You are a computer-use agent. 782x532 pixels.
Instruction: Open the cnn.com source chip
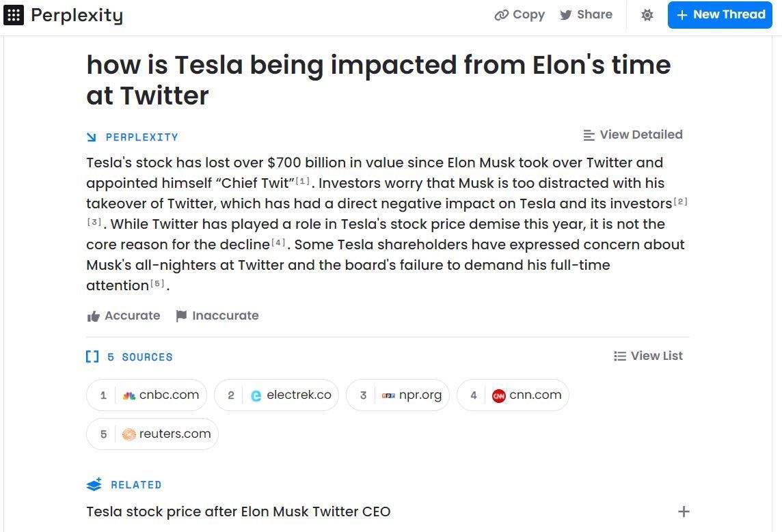513,395
